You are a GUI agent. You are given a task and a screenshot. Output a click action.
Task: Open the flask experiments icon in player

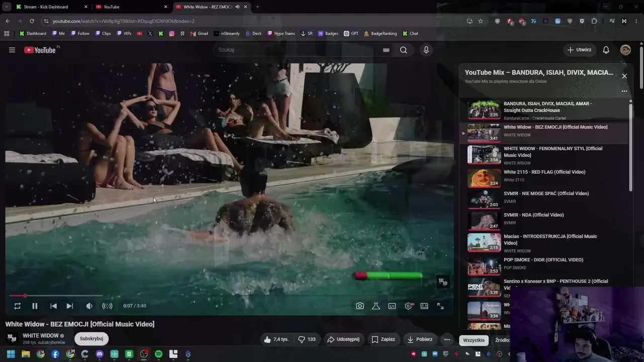[376, 306]
